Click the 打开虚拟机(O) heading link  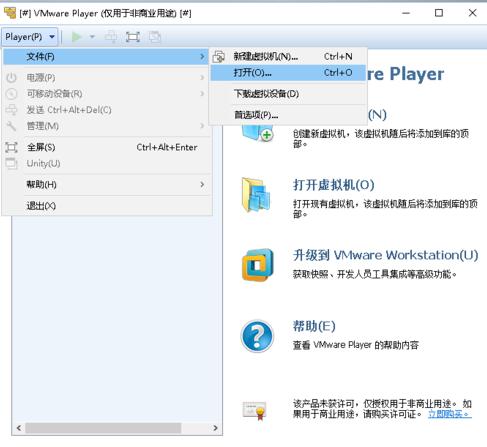pos(334,185)
